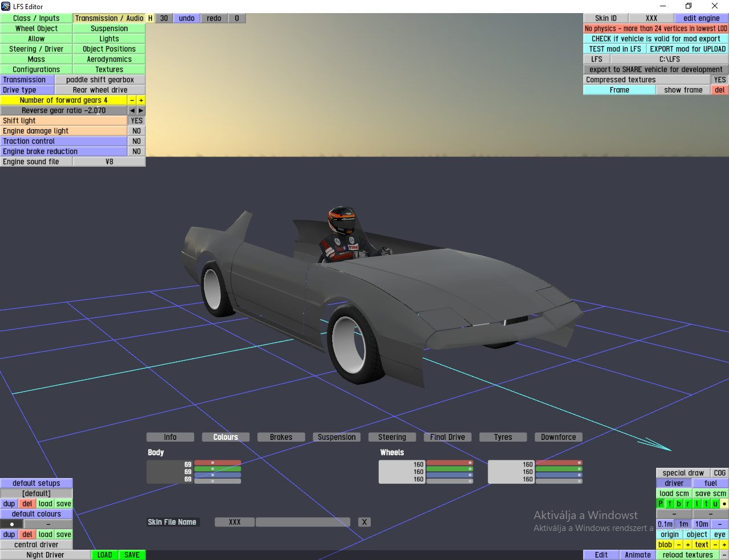Open the Textures section

(x=109, y=69)
